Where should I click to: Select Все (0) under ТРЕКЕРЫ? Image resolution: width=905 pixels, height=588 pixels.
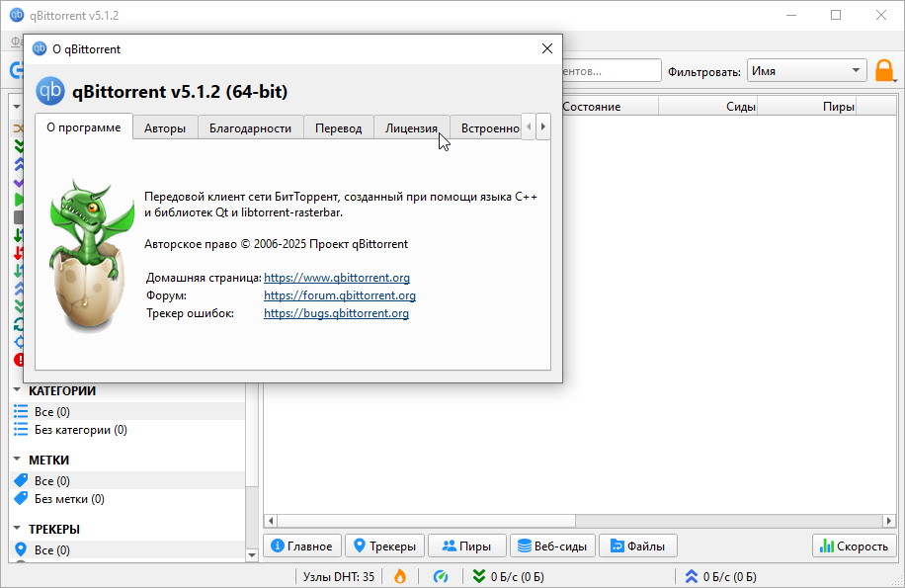[x=127, y=549]
